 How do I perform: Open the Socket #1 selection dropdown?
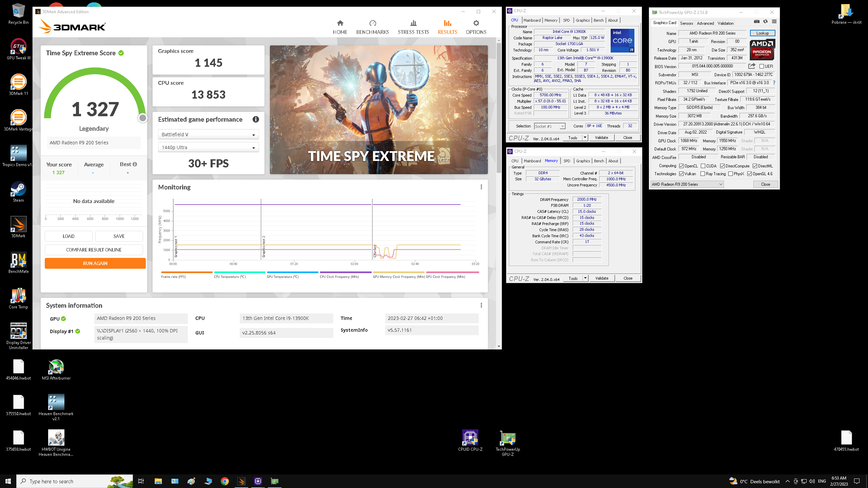coord(550,126)
